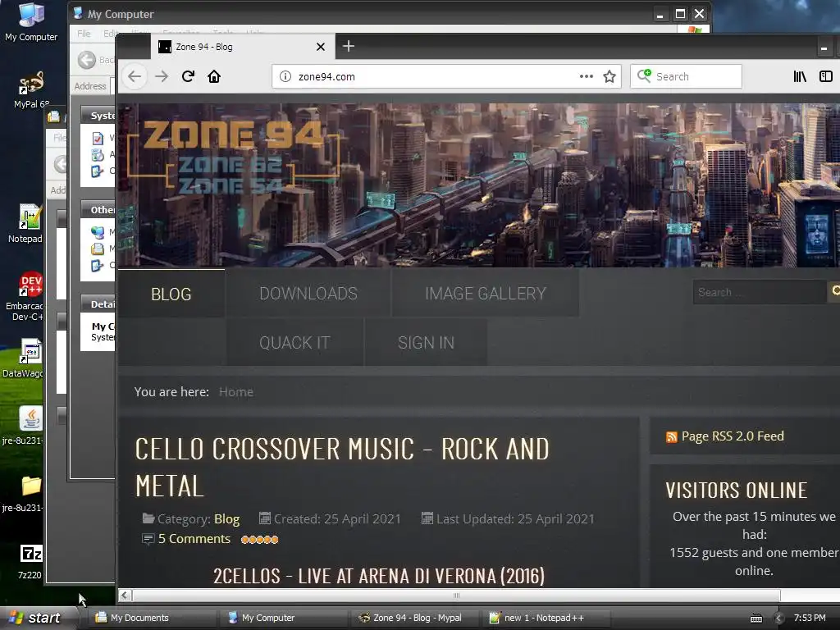Image resolution: width=840 pixels, height=630 pixels.
Task: Select MyPal 68 desktop shortcut
Action: coord(31,90)
